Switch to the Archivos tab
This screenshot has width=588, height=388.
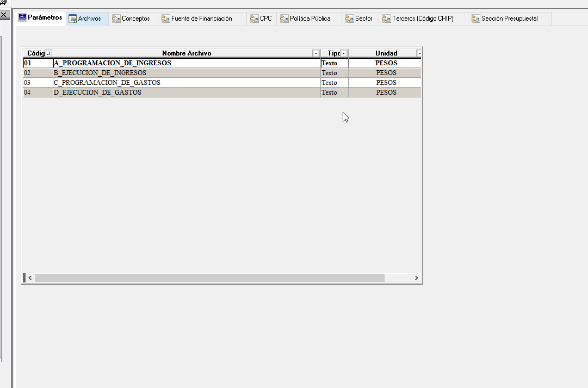89,19
